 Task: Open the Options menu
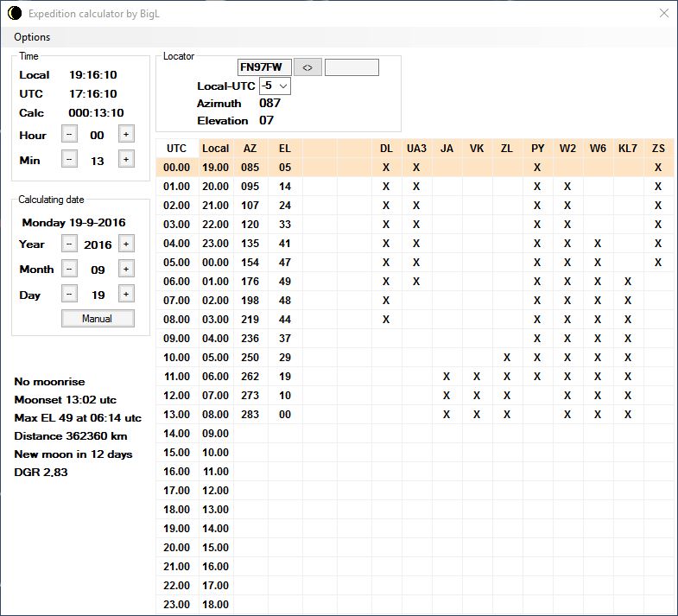(x=32, y=37)
